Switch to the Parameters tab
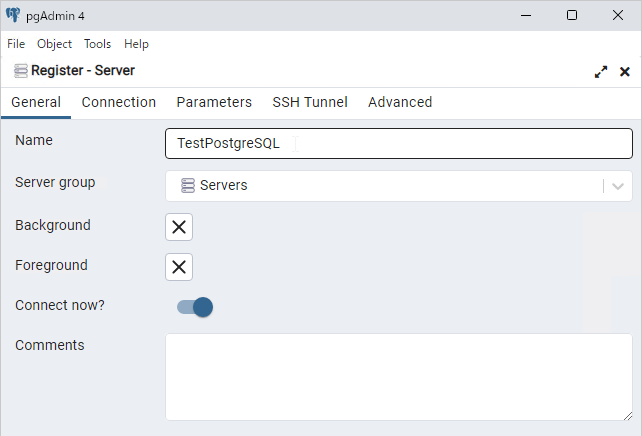This screenshot has width=642, height=436. [214, 102]
